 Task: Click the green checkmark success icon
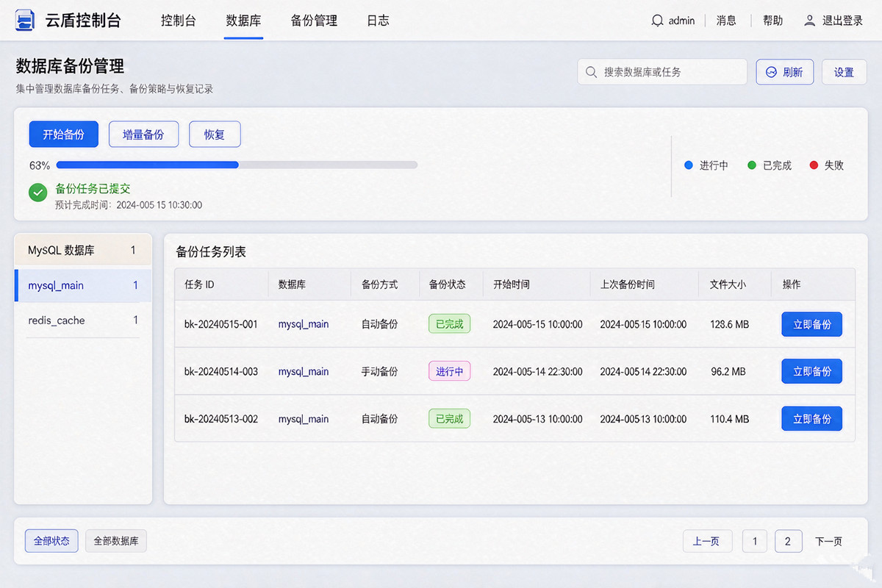pyautogui.click(x=38, y=193)
